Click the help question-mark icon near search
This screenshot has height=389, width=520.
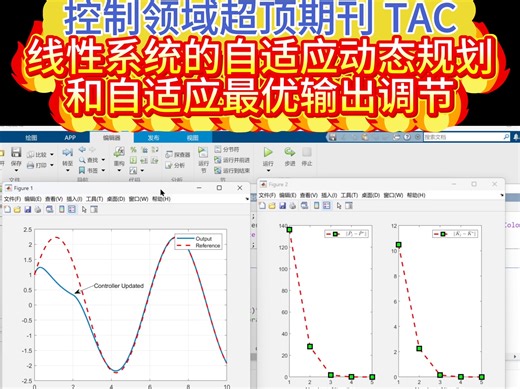(407, 137)
